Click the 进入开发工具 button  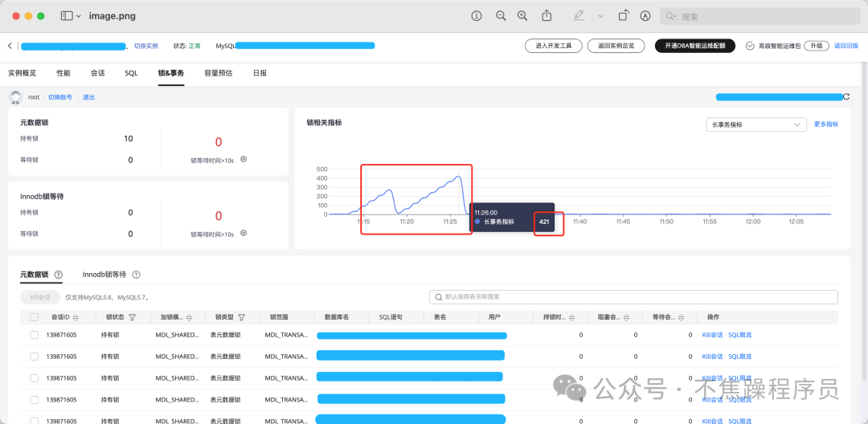(x=553, y=46)
